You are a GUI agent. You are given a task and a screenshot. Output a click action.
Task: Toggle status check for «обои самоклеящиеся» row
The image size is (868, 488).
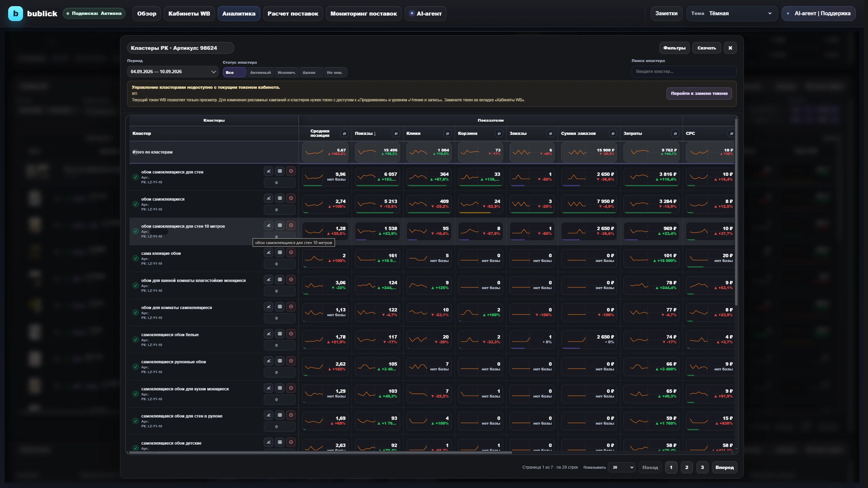[x=135, y=204]
